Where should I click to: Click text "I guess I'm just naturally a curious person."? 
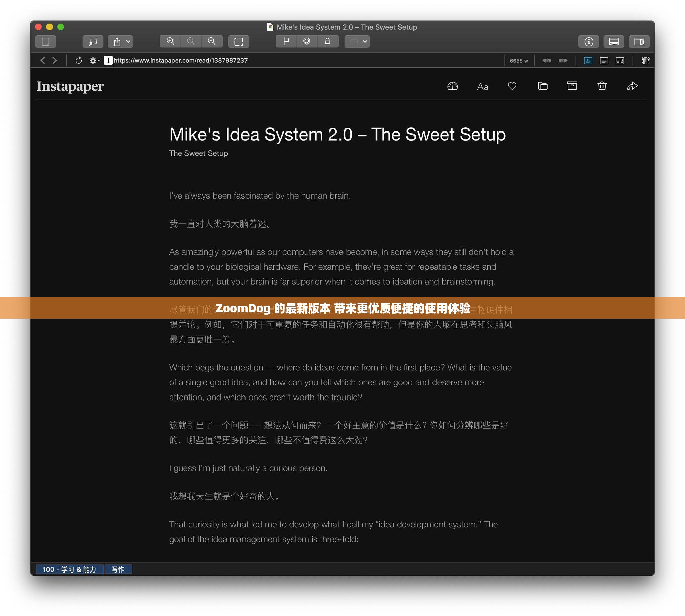click(x=248, y=468)
